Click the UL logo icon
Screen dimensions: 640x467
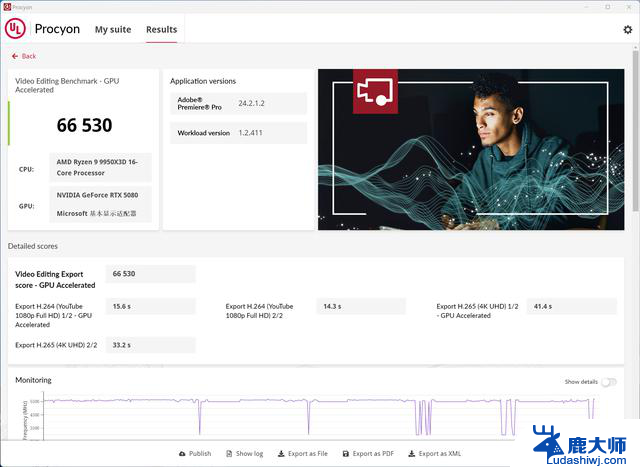coord(15,29)
